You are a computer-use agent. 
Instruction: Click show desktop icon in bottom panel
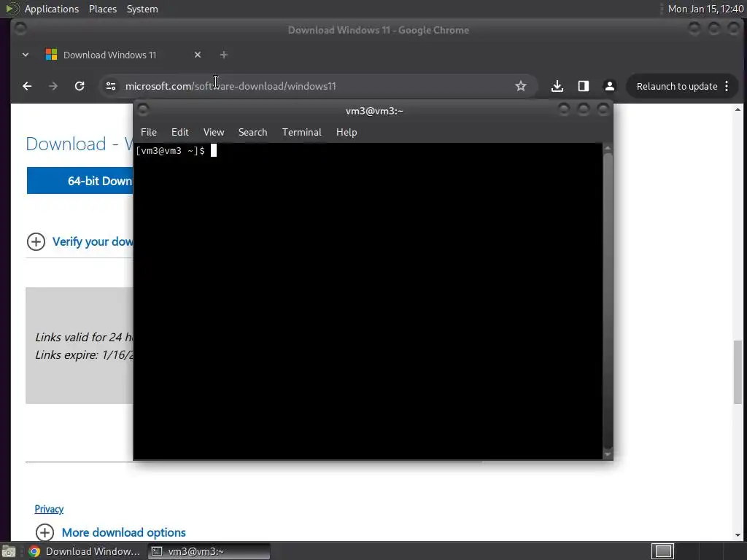[9, 551]
